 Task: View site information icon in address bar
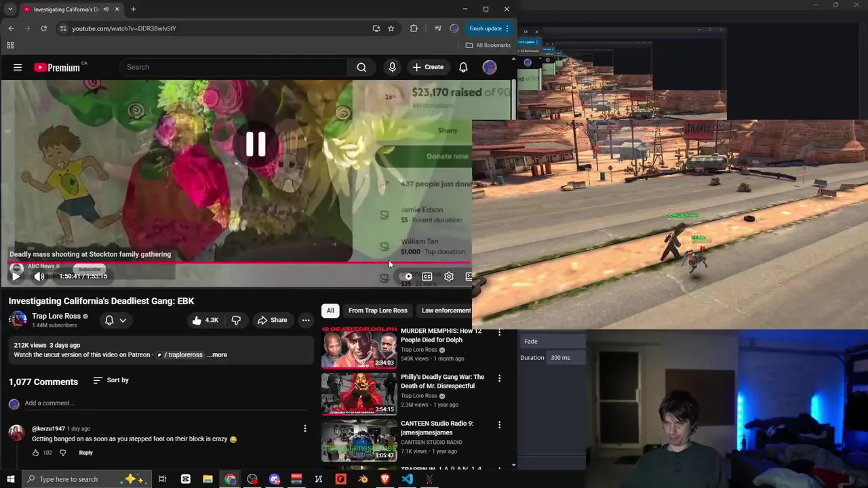coord(63,28)
